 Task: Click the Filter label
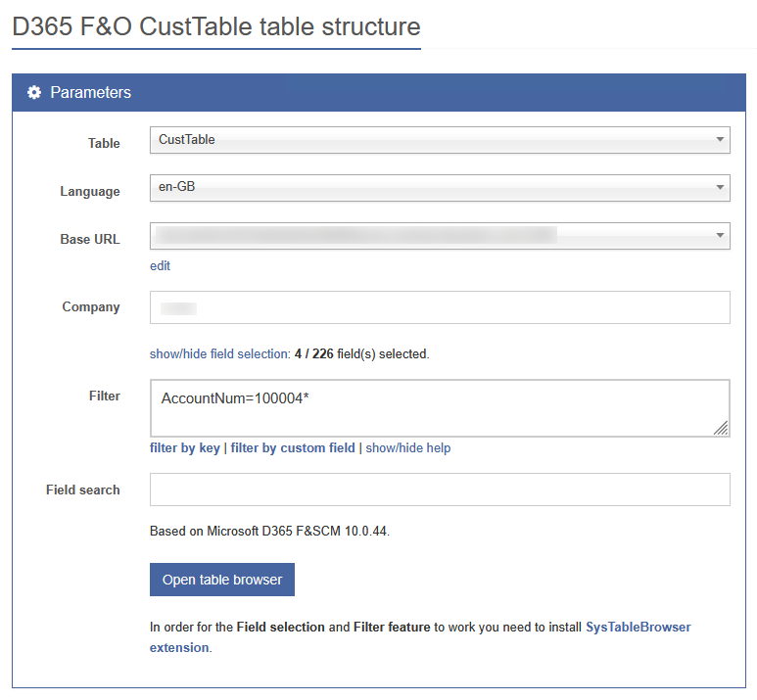[104, 396]
